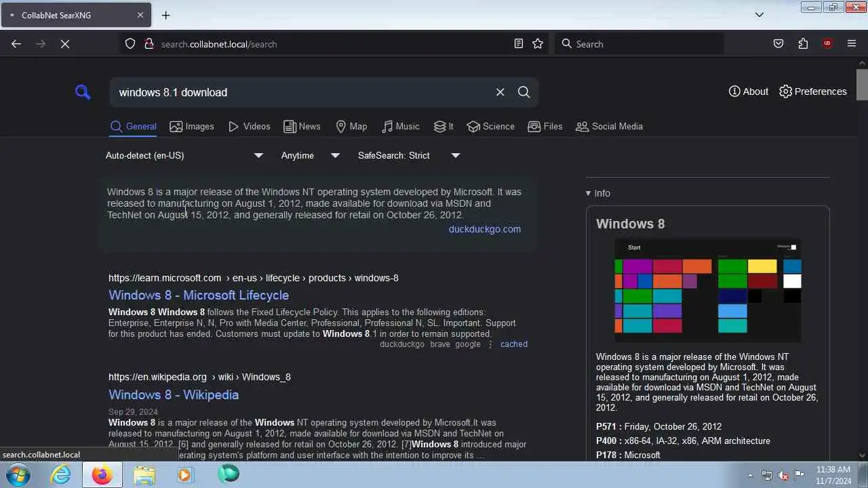Open the Windows 8 - Microsoft Lifecycle result
Image resolution: width=868 pixels, height=488 pixels.
pyautogui.click(x=199, y=296)
